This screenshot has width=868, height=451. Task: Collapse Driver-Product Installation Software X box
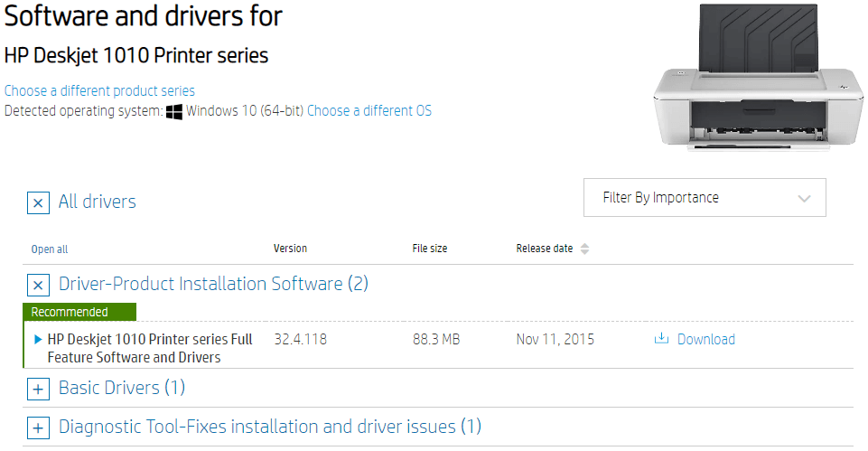[x=38, y=286]
